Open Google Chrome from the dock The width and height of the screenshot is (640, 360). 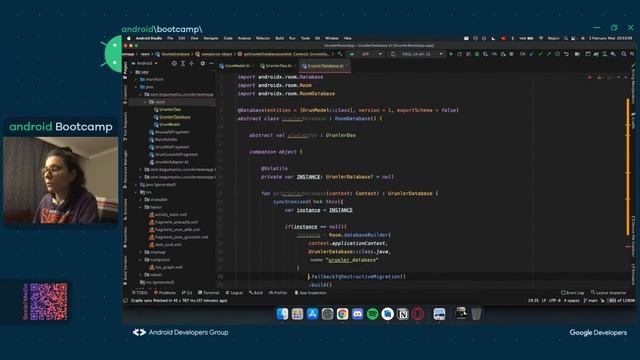pyautogui.click(x=342, y=314)
